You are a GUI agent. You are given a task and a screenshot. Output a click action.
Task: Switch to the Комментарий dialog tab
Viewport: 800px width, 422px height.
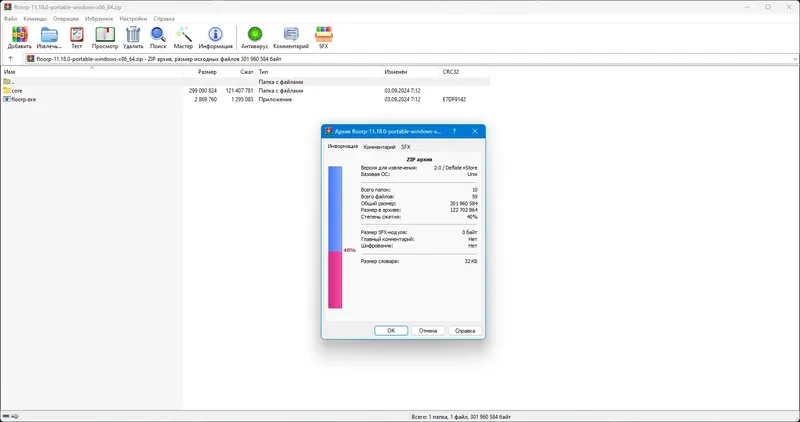[379, 147]
